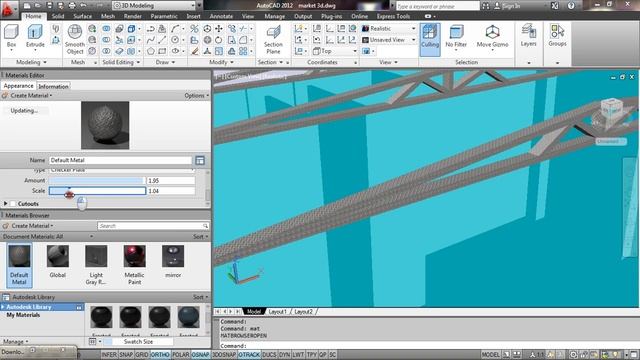640x360 pixels.
Task: Open the Render ribbon tab
Action: (132, 16)
